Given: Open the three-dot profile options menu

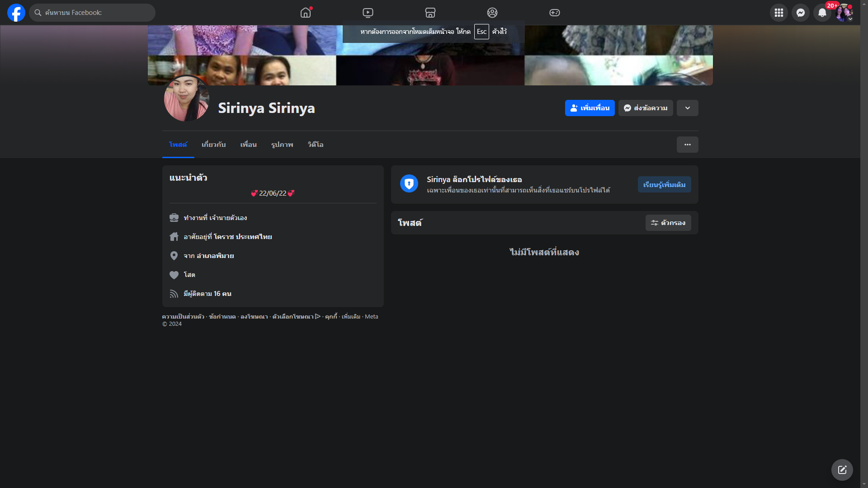Looking at the screenshot, I should (687, 145).
